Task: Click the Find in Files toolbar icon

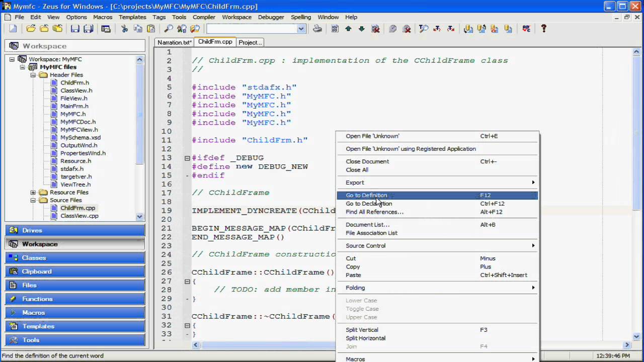Action: pos(195,29)
